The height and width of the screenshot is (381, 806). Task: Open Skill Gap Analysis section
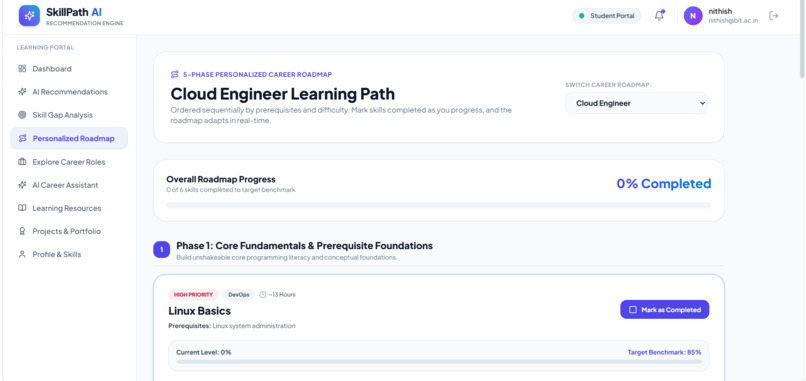[x=69, y=115]
